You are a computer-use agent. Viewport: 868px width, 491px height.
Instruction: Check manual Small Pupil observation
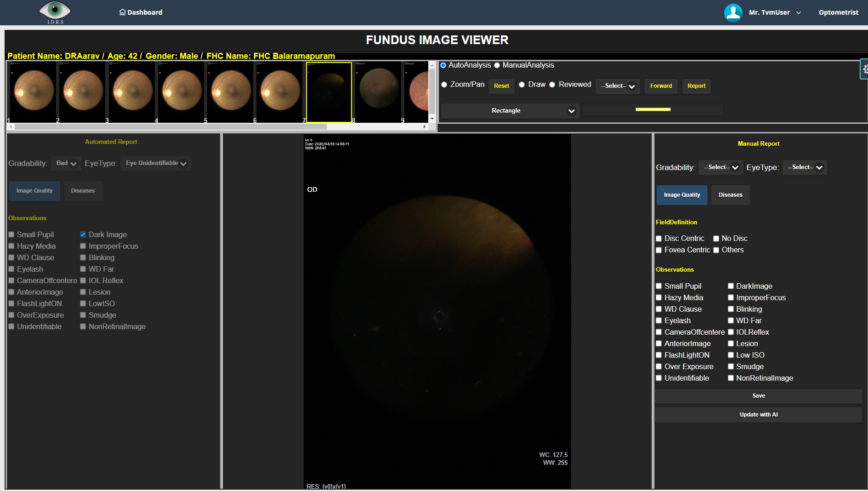click(x=659, y=286)
